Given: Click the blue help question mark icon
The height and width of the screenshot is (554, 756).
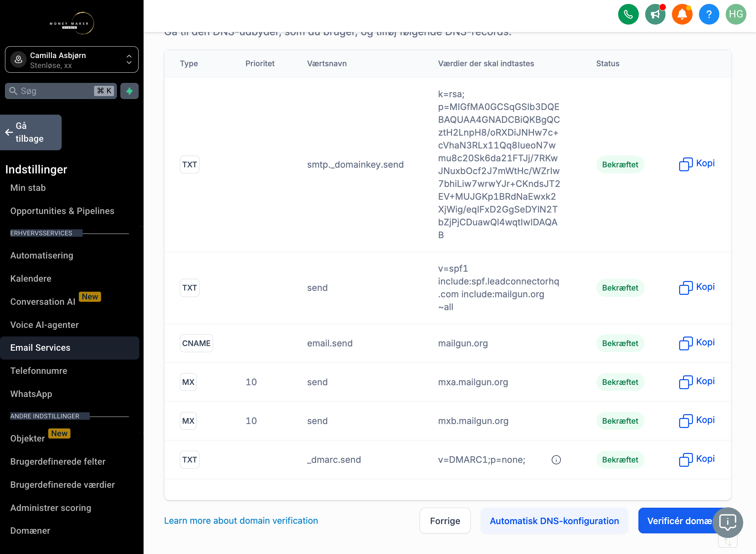Looking at the screenshot, I should point(709,14).
